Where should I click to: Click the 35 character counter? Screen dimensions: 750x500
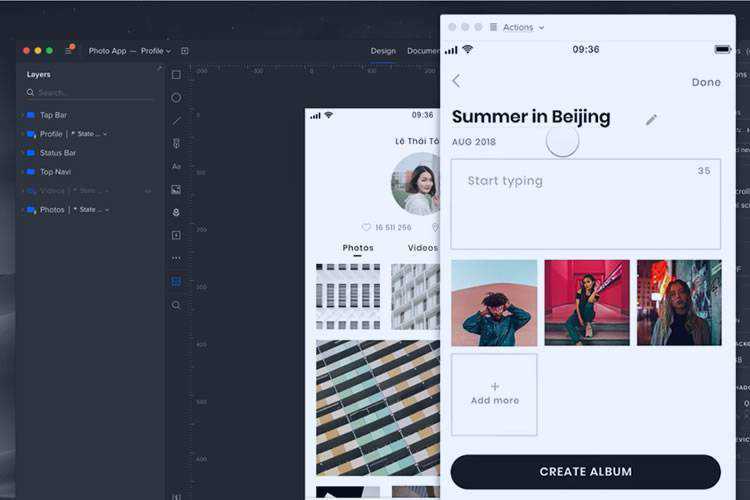coord(704,171)
